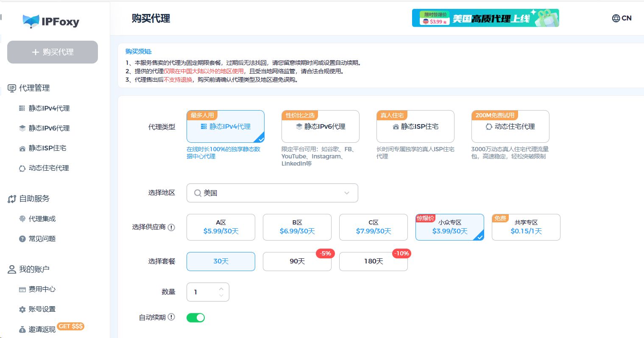
Task: Select supplier 共享专区 $0.15/1天
Action: click(526, 227)
